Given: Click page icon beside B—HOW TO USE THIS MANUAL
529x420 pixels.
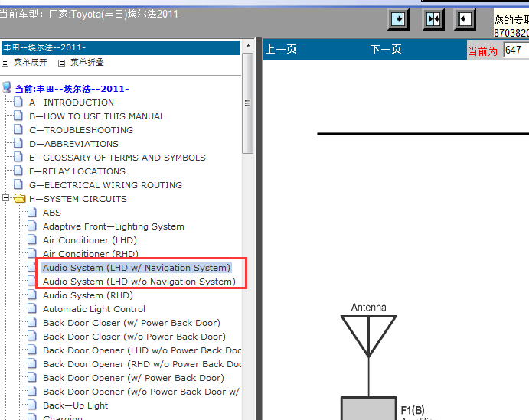Looking at the screenshot, I should [x=18, y=116].
